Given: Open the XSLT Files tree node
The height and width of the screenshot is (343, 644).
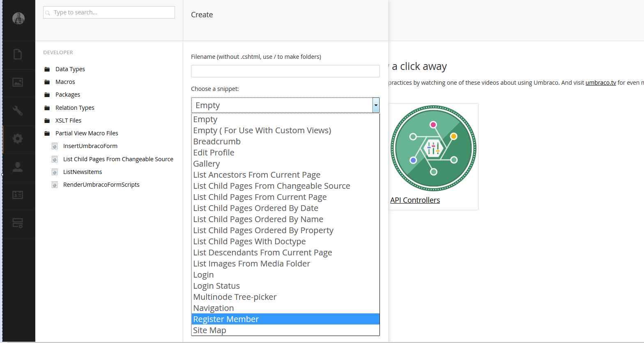Looking at the screenshot, I should coord(69,121).
